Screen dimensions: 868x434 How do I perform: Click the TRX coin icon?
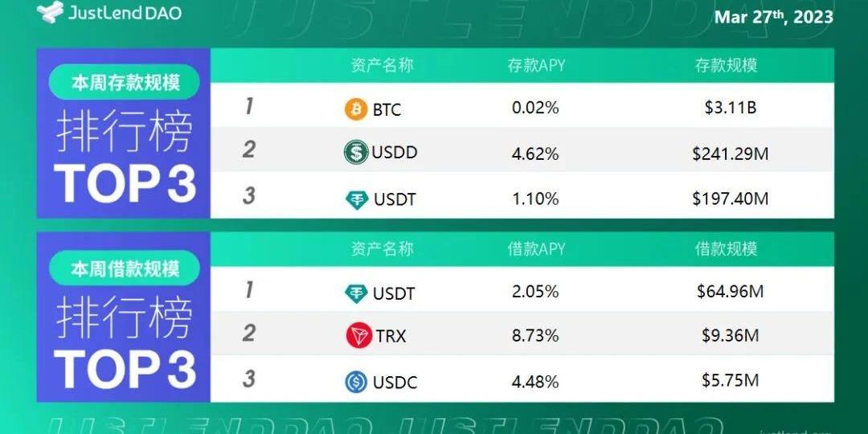[x=358, y=336]
